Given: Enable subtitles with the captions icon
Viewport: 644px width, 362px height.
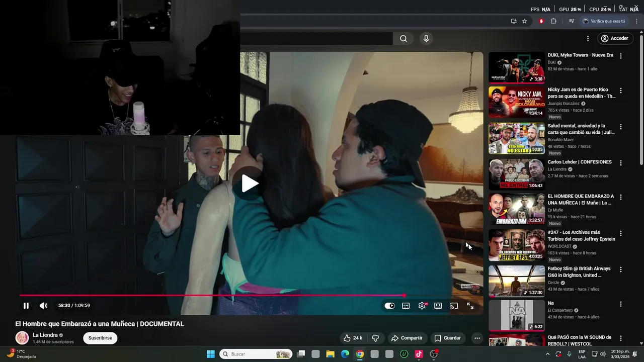Looking at the screenshot, I should point(406,306).
